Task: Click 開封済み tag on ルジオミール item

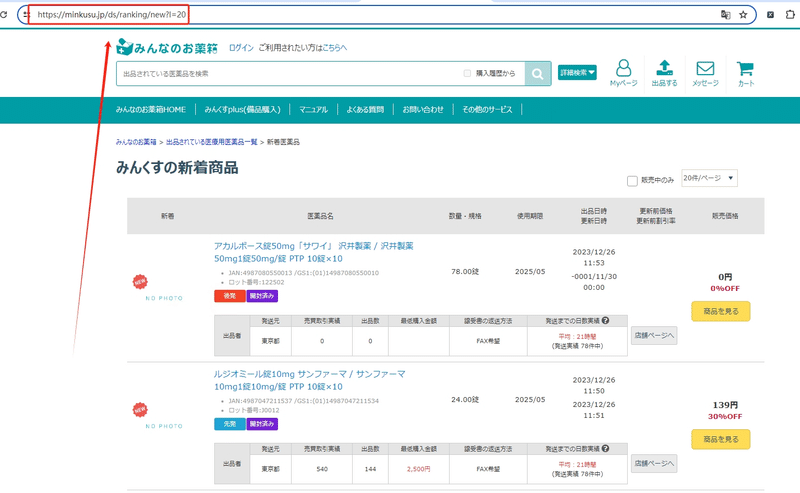Action: click(262, 424)
